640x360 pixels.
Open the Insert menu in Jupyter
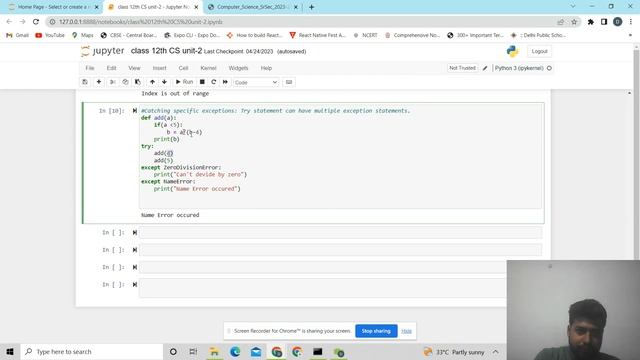coord(160,68)
